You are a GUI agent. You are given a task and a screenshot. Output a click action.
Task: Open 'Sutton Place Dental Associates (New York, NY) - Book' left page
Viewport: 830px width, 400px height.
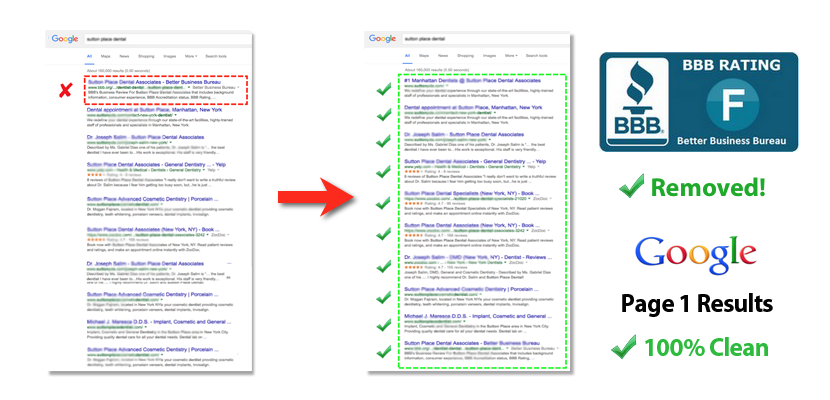pyautogui.click(x=153, y=229)
